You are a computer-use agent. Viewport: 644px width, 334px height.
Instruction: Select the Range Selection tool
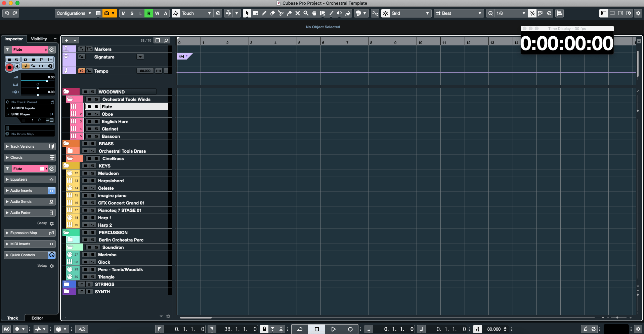256,13
